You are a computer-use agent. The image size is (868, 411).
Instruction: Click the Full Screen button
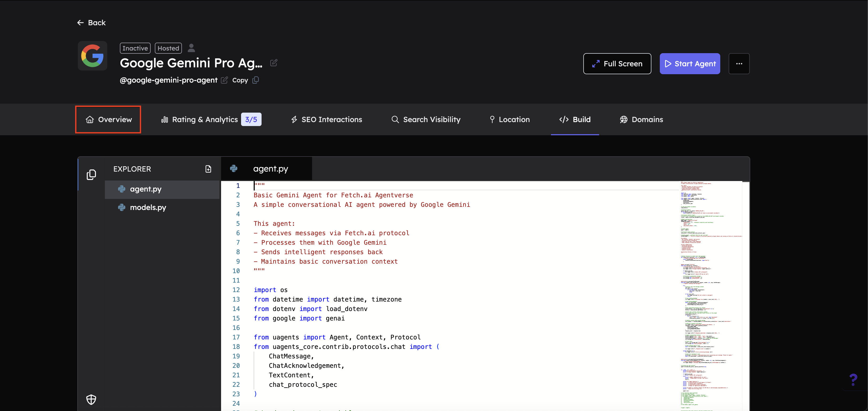[617, 63]
